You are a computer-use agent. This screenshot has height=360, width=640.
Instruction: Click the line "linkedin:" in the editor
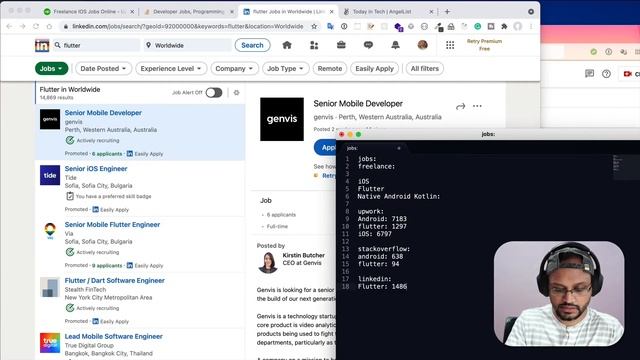pyautogui.click(x=374, y=279)
